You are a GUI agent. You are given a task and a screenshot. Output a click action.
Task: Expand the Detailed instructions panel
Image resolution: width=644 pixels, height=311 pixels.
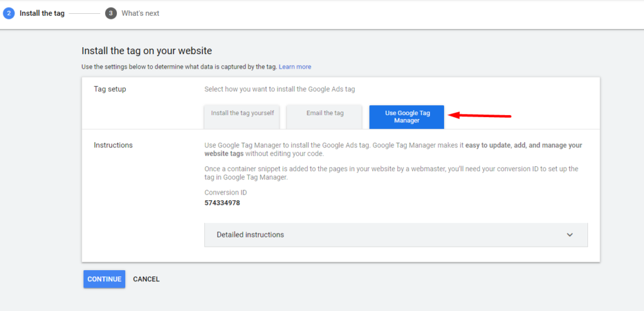(x=396, y=235)
